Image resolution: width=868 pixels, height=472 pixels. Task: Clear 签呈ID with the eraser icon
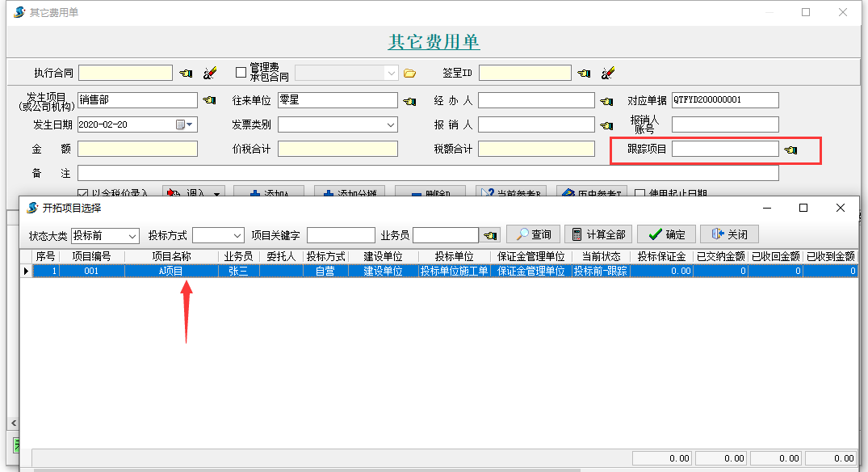pos(608,72)
